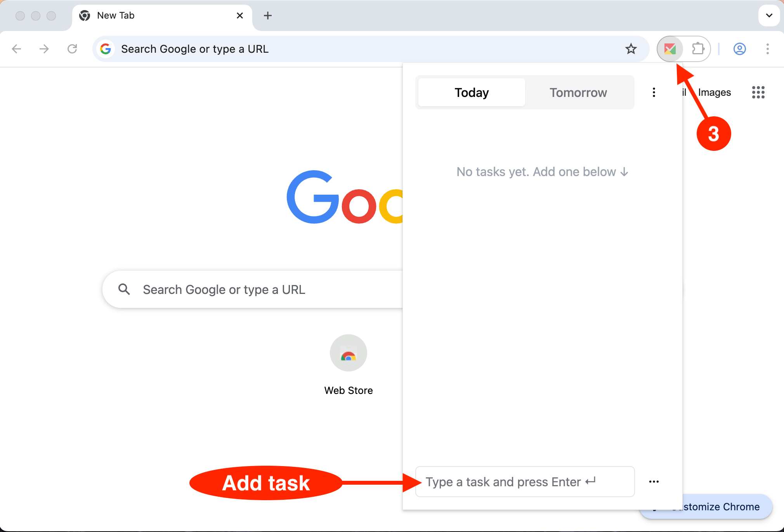This screenshot has height=532, width=784.
Task: Switch to the Today tab
Action: [471, 92]
